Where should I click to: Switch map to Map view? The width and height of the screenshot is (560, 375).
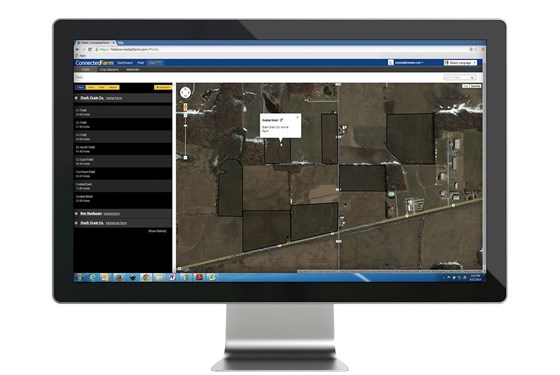click(x=466, y=86)
